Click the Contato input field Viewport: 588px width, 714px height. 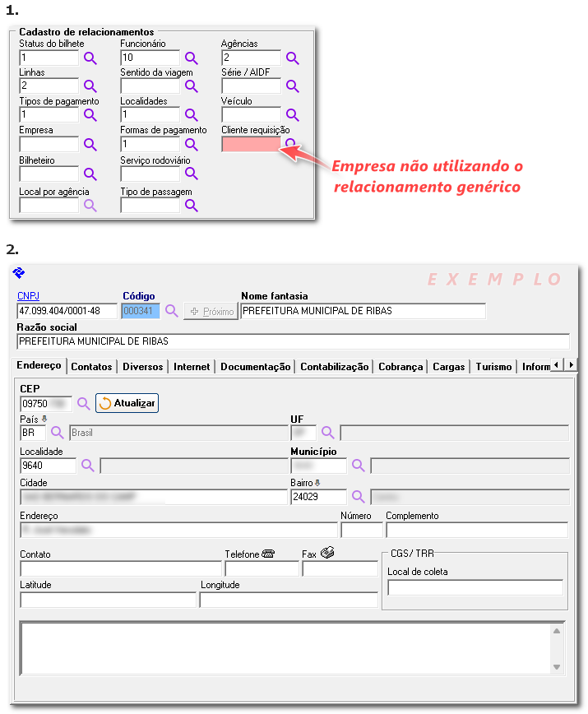click(121, 568)
